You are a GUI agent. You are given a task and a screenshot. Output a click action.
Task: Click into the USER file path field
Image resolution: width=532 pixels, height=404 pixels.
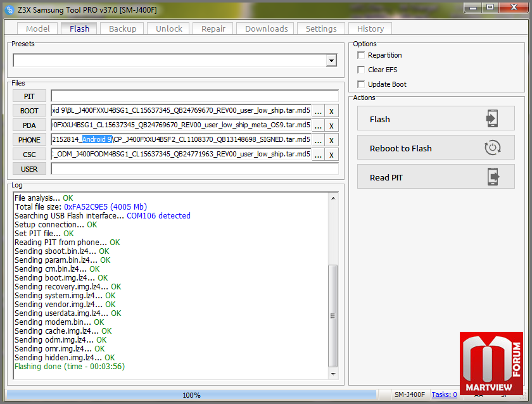[194, 169]
